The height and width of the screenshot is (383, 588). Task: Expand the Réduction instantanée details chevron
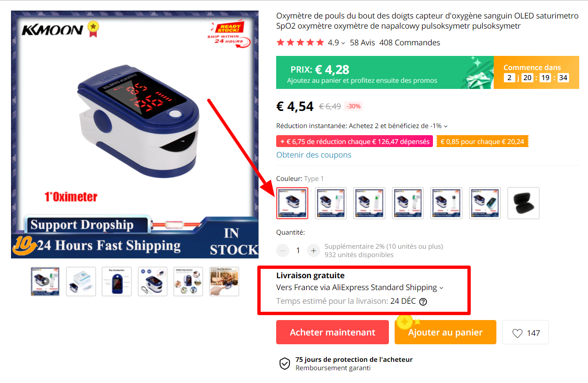[x=446, y=126]
